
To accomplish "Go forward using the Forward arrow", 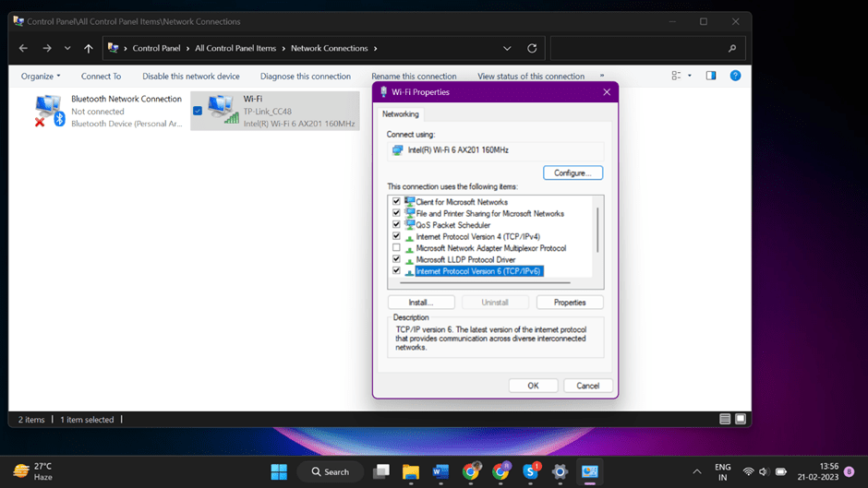I will (x=47, y=48).
